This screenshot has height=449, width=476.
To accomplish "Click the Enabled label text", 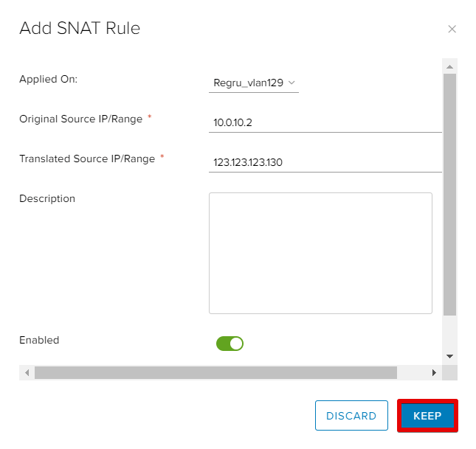I will (x=39, y=340).
